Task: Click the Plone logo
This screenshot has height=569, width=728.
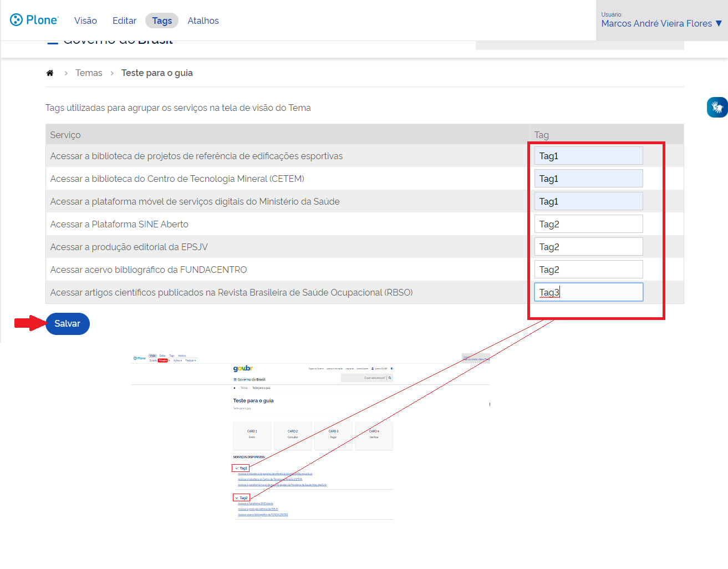Action: (34, 20)
